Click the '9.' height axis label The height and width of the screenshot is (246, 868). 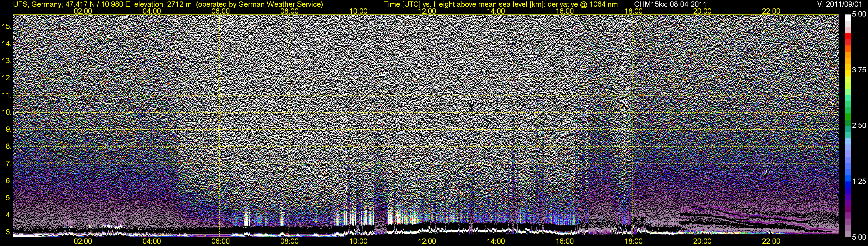point(8,129)
